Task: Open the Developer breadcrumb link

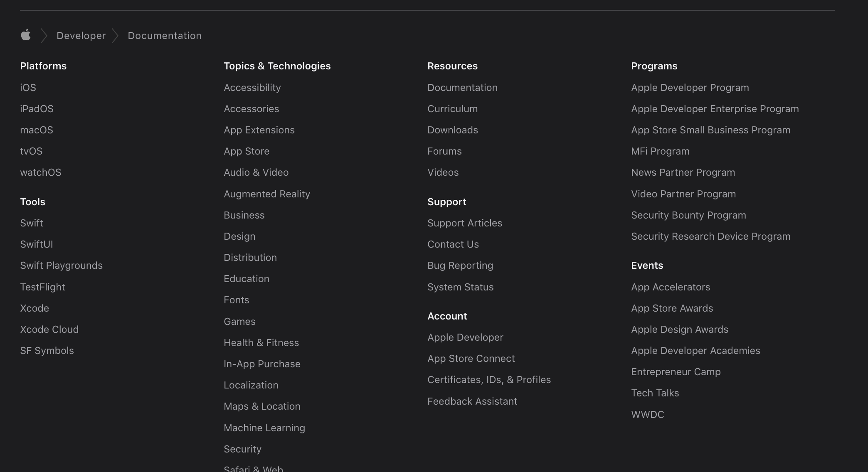Action: tap(81, 36)
